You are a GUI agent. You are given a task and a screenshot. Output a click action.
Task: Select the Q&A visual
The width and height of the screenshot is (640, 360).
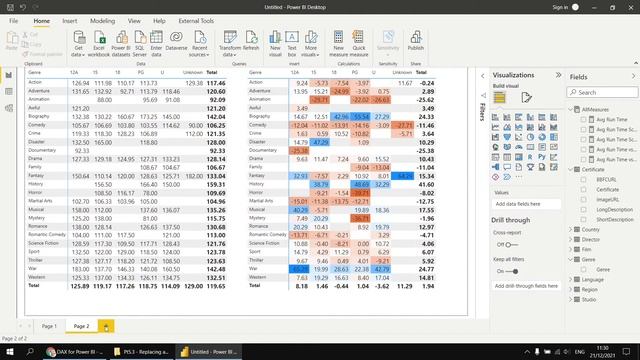pyautogui.click(x=507, y=167)
